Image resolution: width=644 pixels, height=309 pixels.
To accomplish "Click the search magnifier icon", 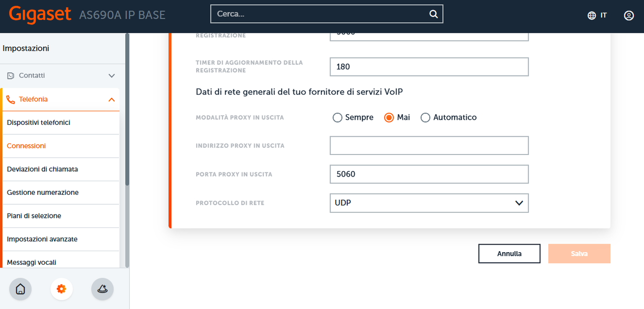I will click(x=434, y=14).
